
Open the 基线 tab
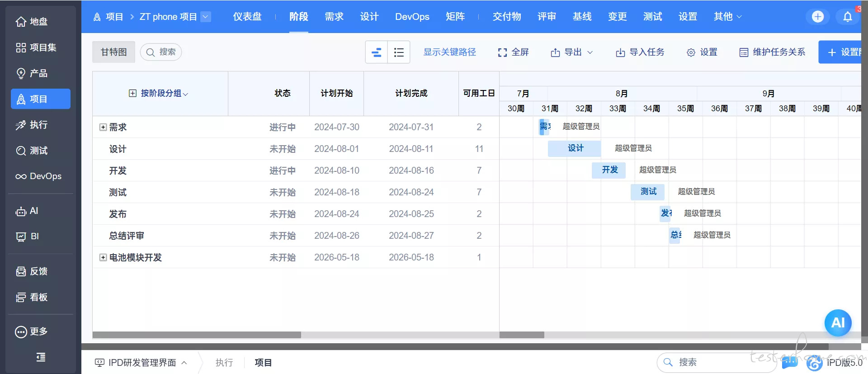(x=582, y=17)
